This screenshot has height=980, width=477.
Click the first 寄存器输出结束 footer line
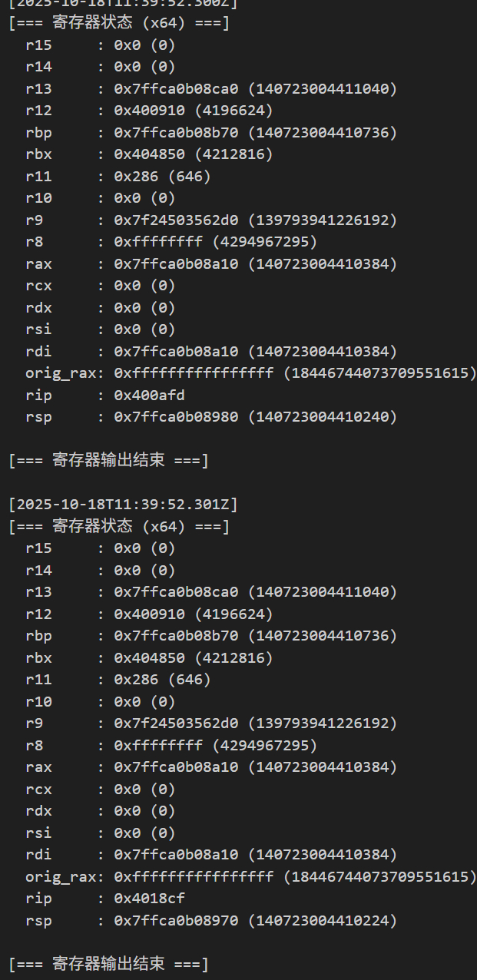coord(108,461)
